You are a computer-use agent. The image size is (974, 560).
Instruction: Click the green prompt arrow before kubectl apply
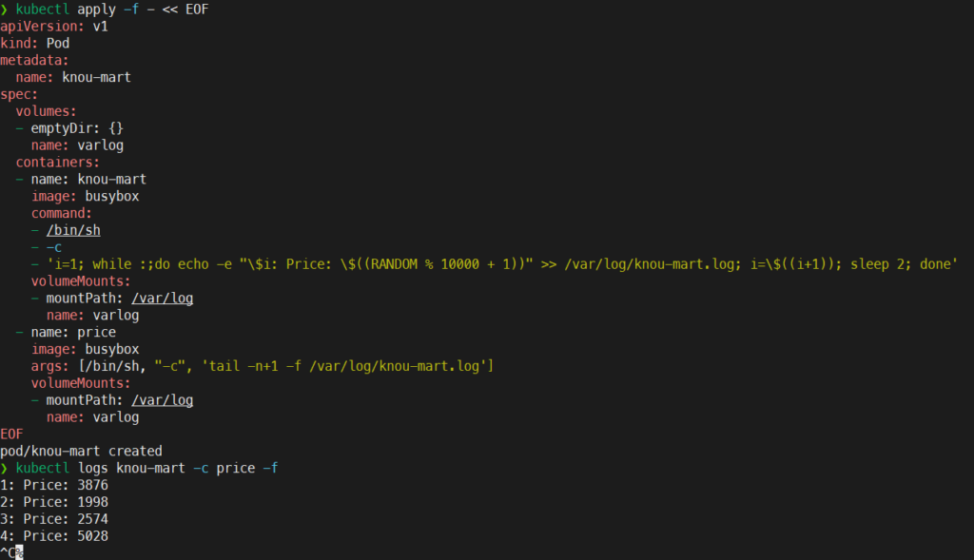pyautogui.click(x=5, y=10)
